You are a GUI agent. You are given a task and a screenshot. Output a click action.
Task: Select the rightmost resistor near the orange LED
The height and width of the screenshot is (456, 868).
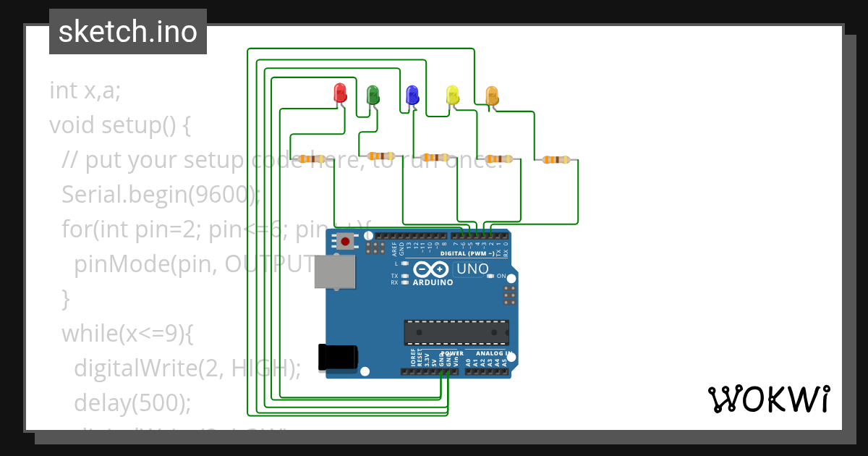tap(556, 161)
